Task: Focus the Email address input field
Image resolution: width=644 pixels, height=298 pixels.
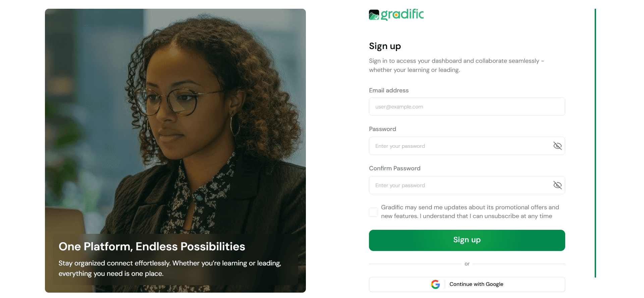Action: tap(467, 107)
